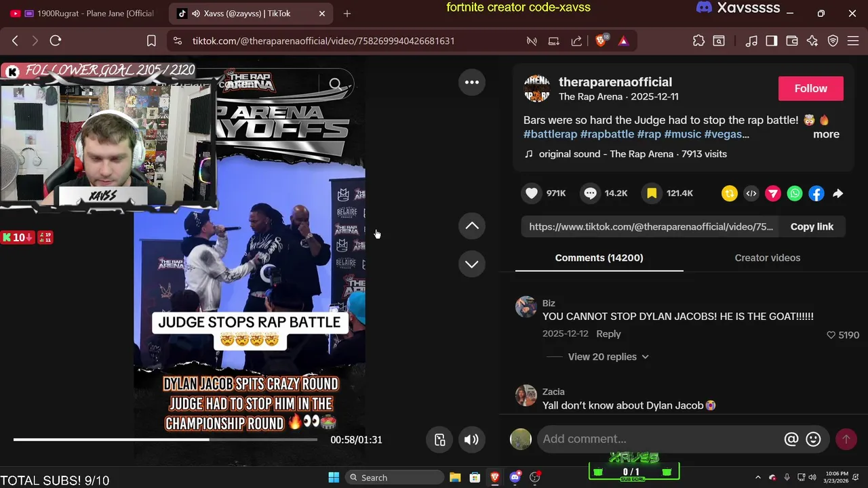Like Biz's comment with the heart
Image resolution: width=868 pixels, height=488 pixels.
pos(831,335)
